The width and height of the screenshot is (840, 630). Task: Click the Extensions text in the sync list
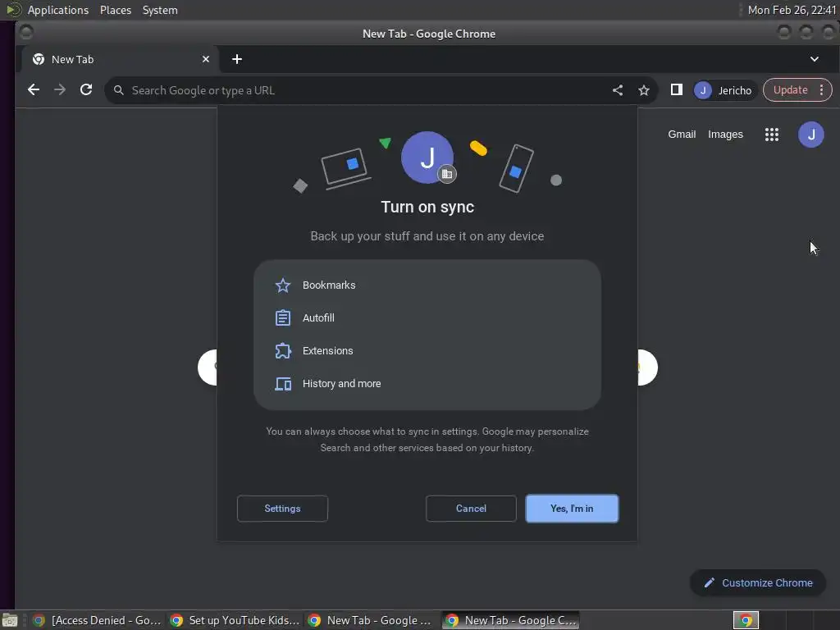pos(328,351)
